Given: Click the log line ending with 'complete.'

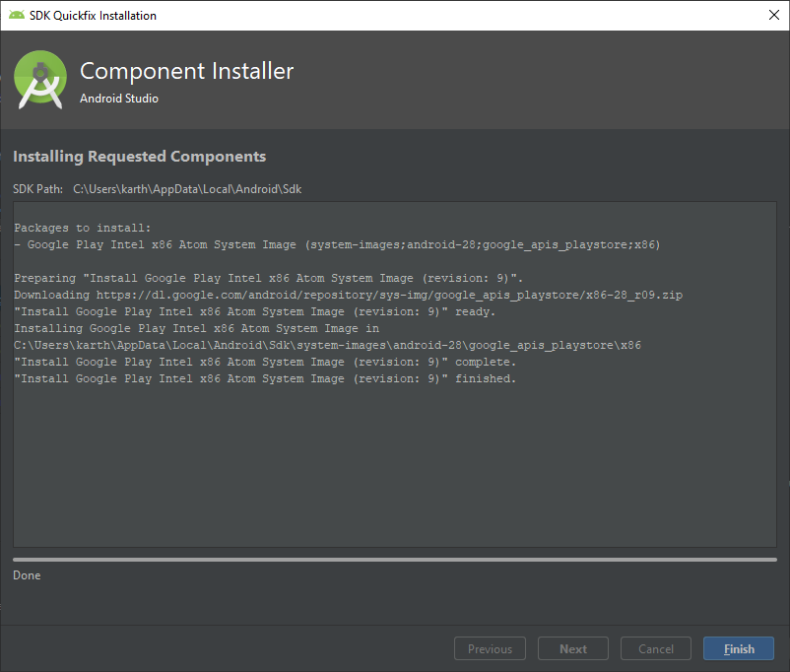Looking at the screenshot, I should click(265, 362).
